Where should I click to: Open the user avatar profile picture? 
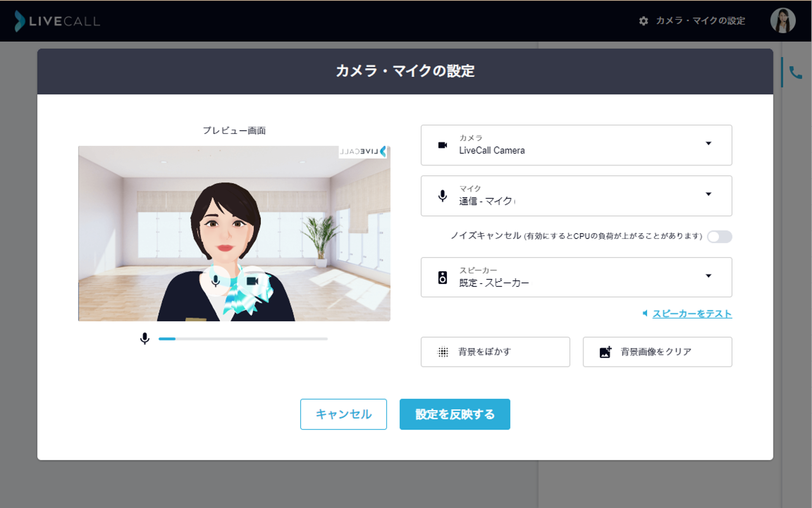click(783, 21)
